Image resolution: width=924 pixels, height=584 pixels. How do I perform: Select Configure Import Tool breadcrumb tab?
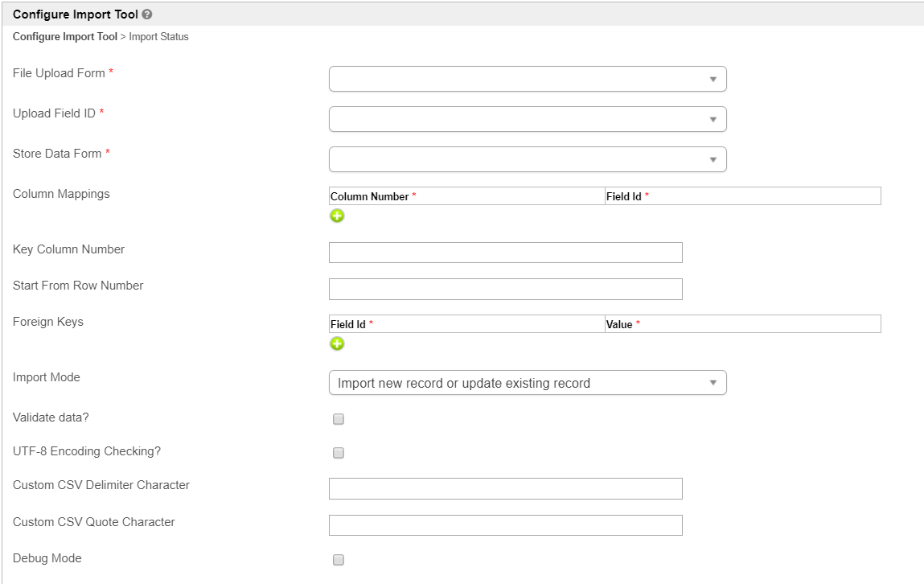click(64, 37)
